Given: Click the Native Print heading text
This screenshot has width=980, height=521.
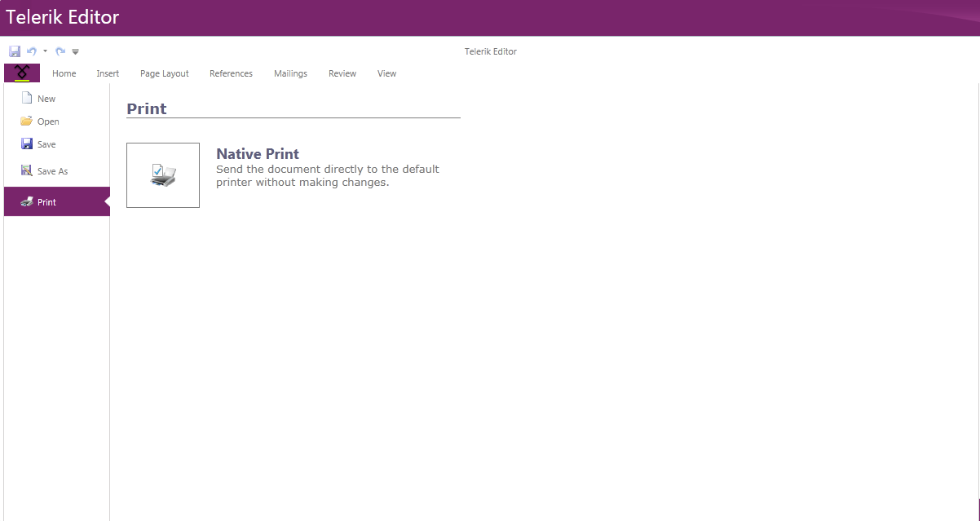Looking at the screenshot, I should (x=258, y=153).
